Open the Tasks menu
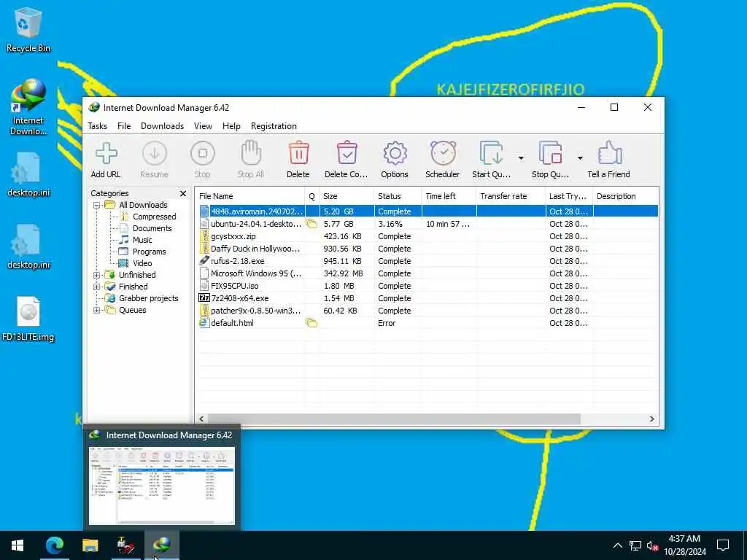 (x=97, y=126)
